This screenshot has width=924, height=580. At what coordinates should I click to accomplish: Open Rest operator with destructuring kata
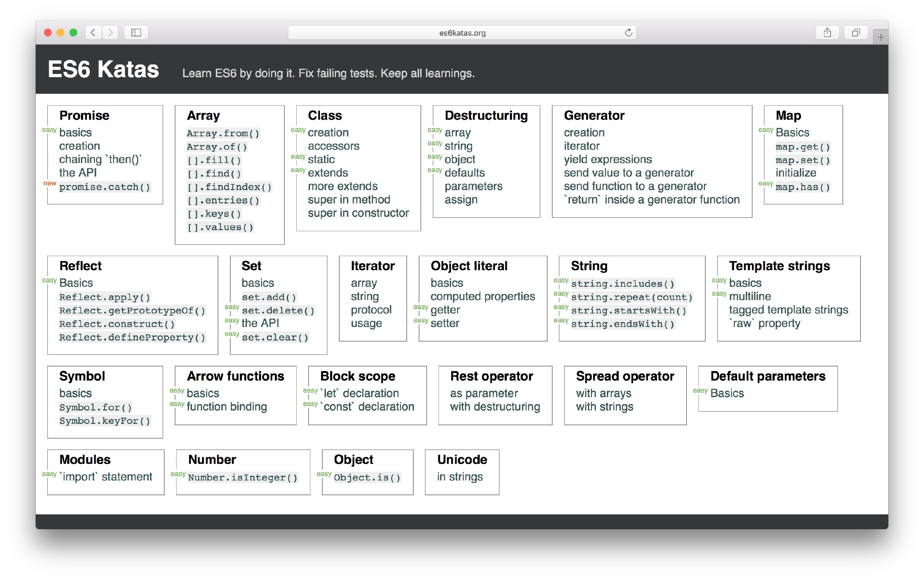pyautogui.click(x=495, y=407)
